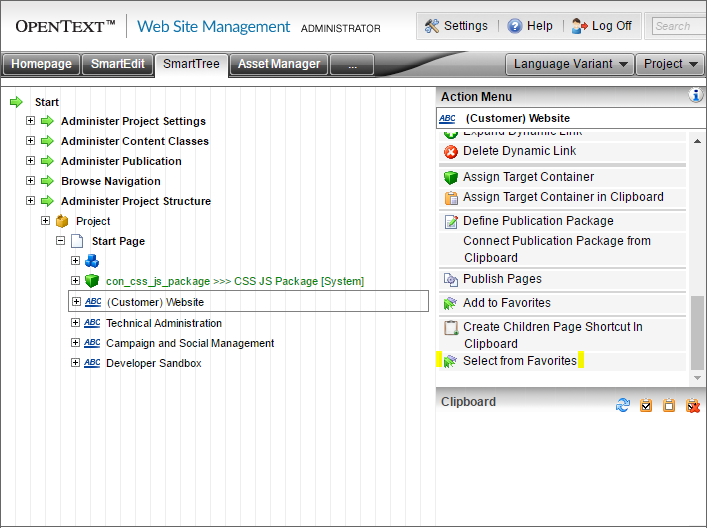Click the Define Publication Package icon
This screenshot has width=707, height=528.
[x=450, y=221]
